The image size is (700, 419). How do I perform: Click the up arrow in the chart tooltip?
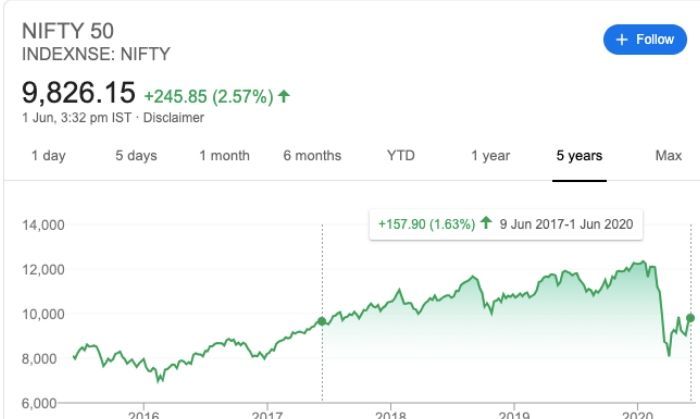click(x=486, y=223)
